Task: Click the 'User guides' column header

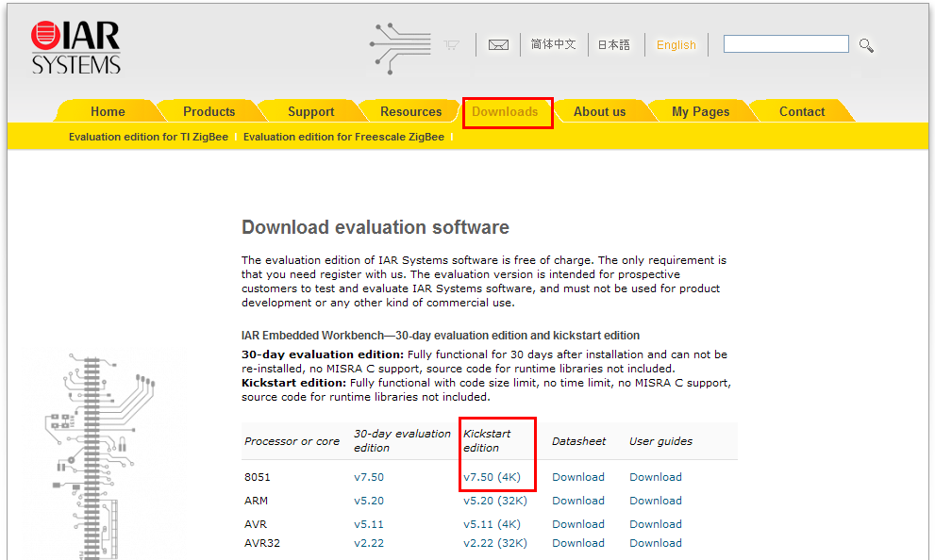Action: coord(660,441)
